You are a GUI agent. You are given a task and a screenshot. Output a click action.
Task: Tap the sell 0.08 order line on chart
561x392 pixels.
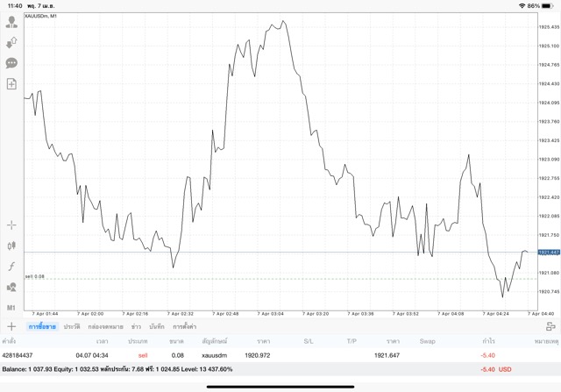pos(263,279)
